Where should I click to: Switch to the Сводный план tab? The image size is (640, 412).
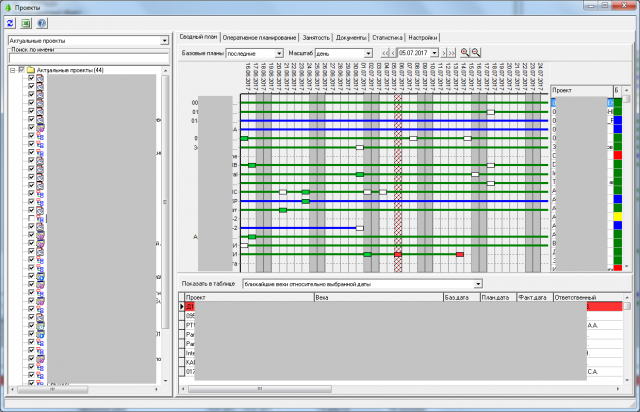198,37
